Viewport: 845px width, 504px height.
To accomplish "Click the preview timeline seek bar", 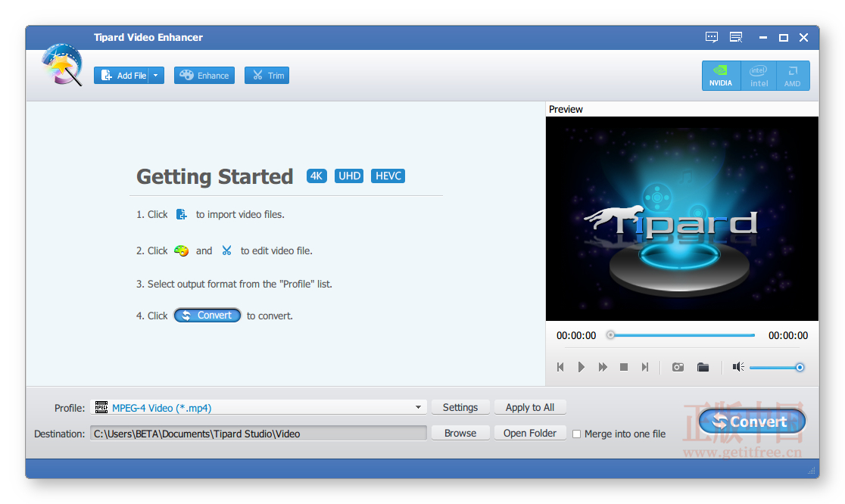I will pyautogui.click(x=681, y=335).
